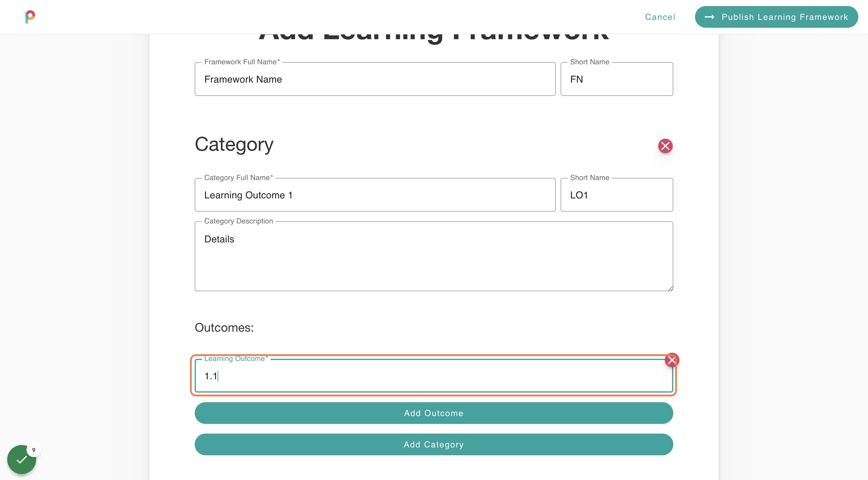Click inside the Category Description textarea
The image size is (868, 480).
433,256
